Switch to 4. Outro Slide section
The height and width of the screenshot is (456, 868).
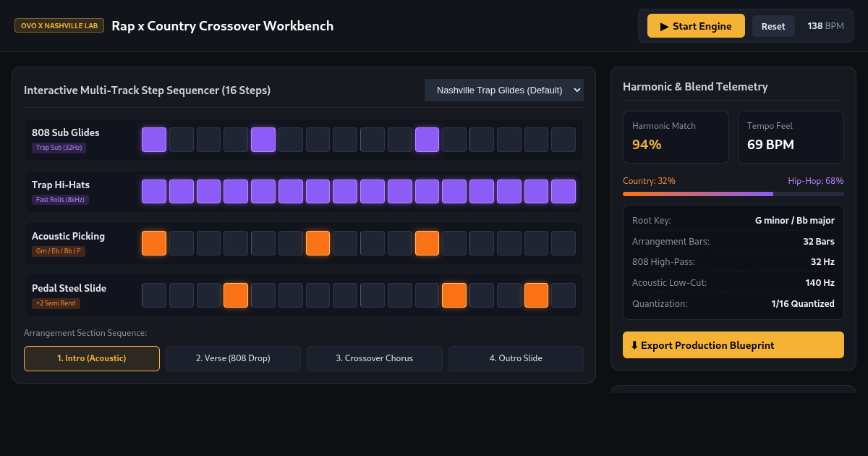tap(516, 358)
